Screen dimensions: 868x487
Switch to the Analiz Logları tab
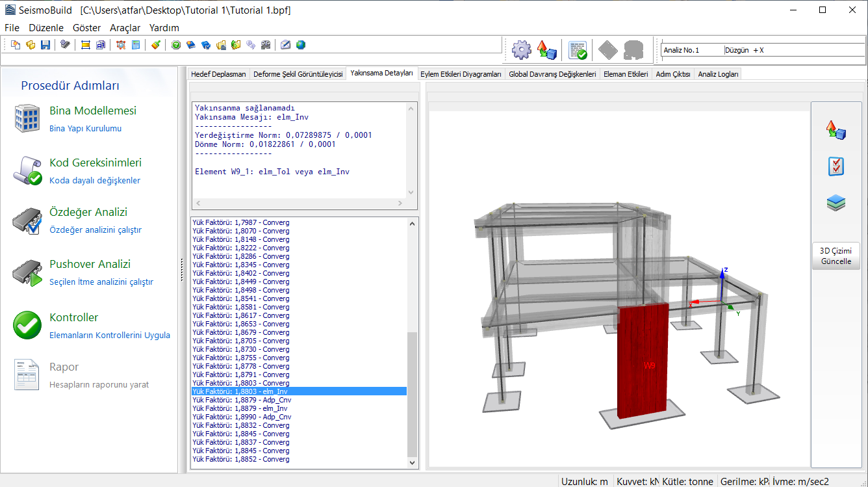[x=718, y=74]
